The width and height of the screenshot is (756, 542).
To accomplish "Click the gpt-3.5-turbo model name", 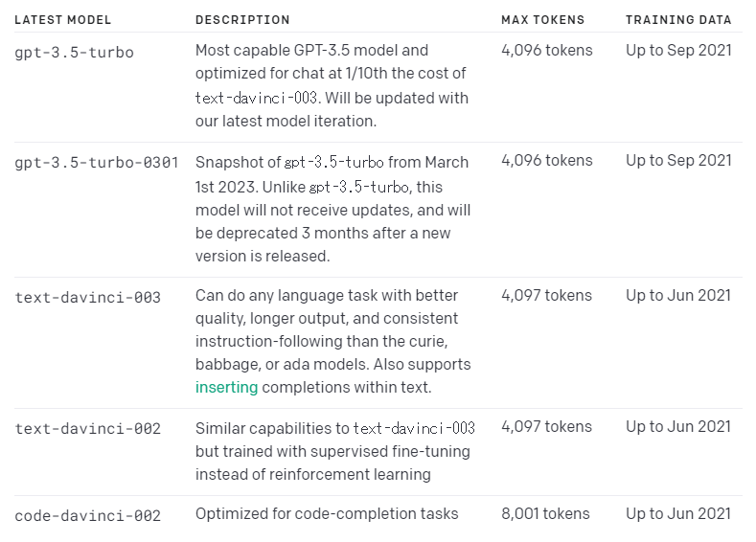I will 74,52.
